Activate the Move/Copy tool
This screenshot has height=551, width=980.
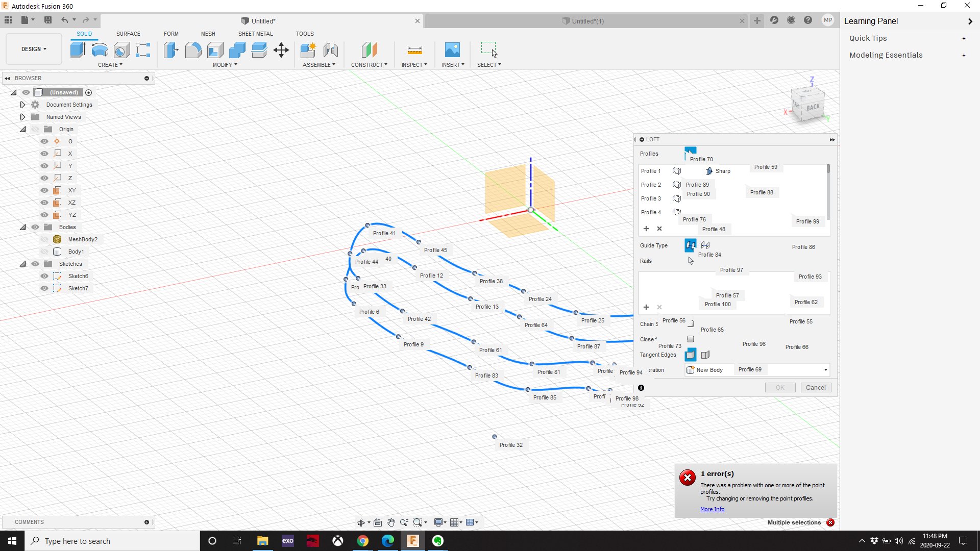pyautogui.click(x=281, y=50)
